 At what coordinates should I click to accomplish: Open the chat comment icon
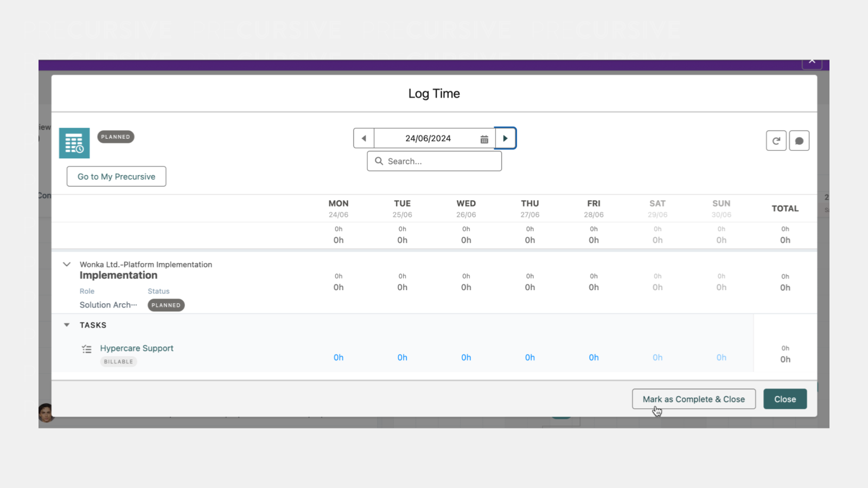(799, 140)
